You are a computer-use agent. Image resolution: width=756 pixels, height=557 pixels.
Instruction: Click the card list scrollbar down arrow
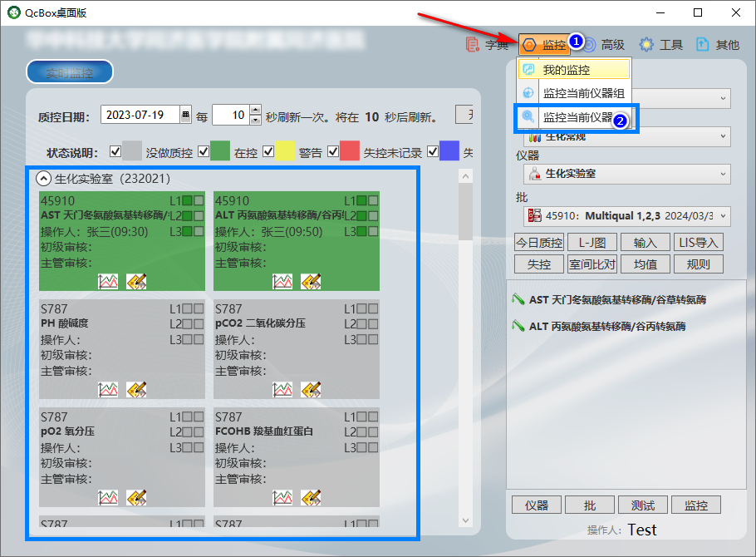pyautogui.click(x=465, y=520)
